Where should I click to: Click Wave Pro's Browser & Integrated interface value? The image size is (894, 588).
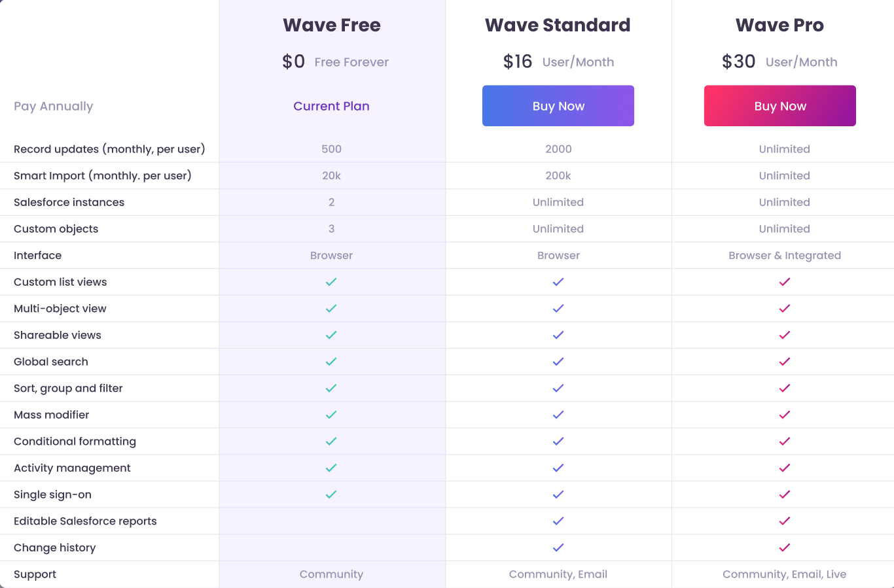coord(785,256)
